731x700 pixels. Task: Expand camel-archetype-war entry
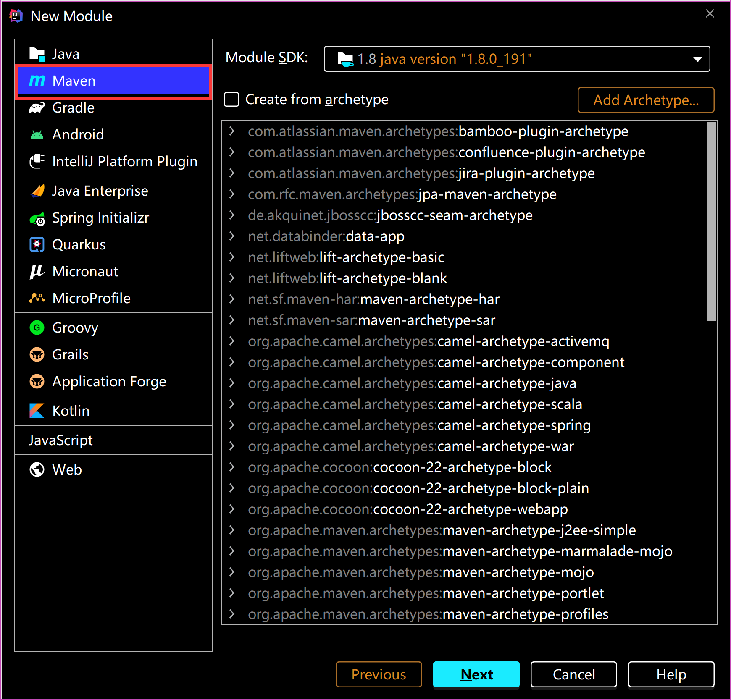click(x=231, y=446)
